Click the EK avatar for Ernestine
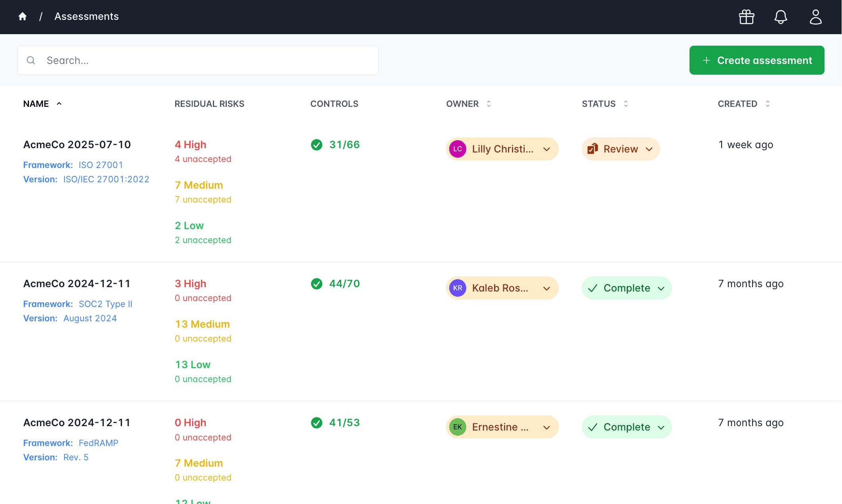The height and width of the screenshot is (504, 842). 458,427
